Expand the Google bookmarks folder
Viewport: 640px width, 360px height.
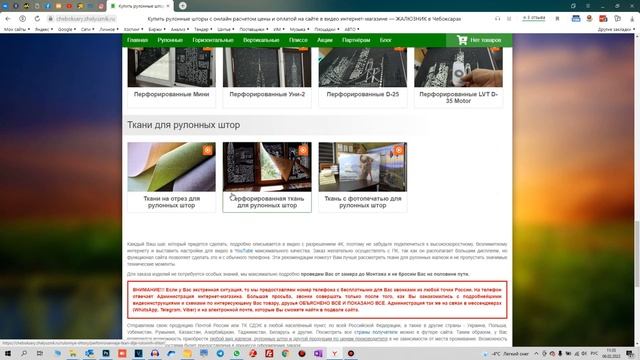click(x=67, y=29)
